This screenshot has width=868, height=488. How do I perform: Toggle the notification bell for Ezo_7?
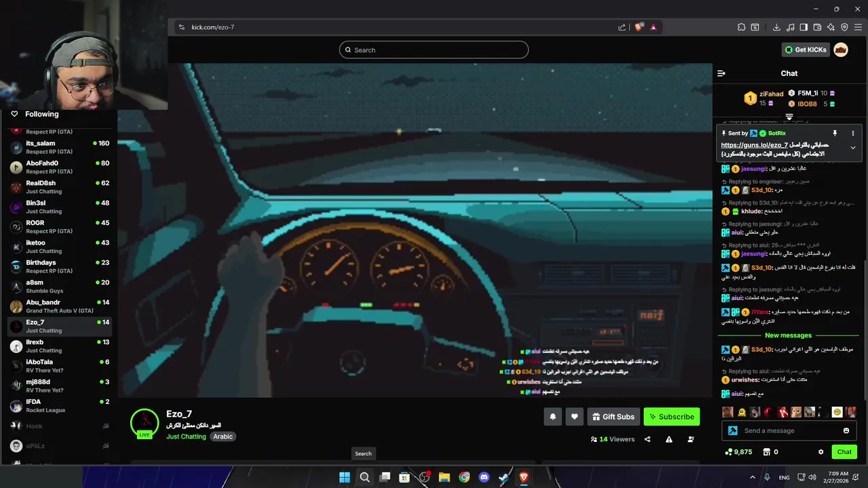pos(553,417)
